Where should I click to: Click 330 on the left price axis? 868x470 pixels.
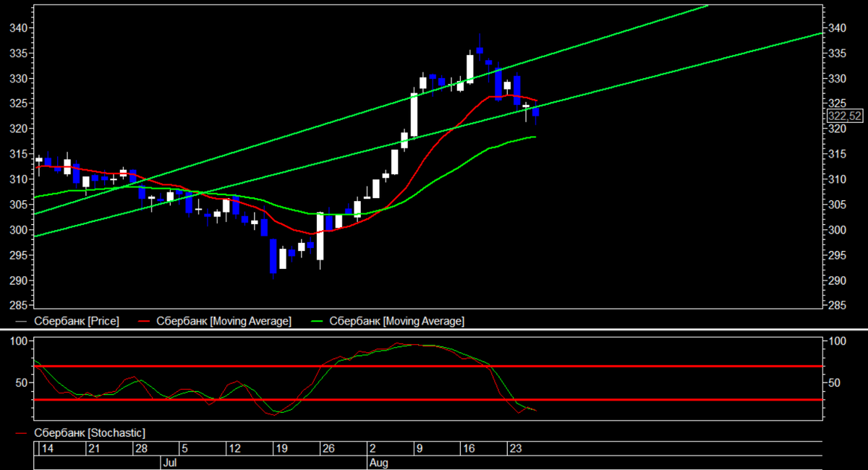pyautogui.click(x=17, y=78)
